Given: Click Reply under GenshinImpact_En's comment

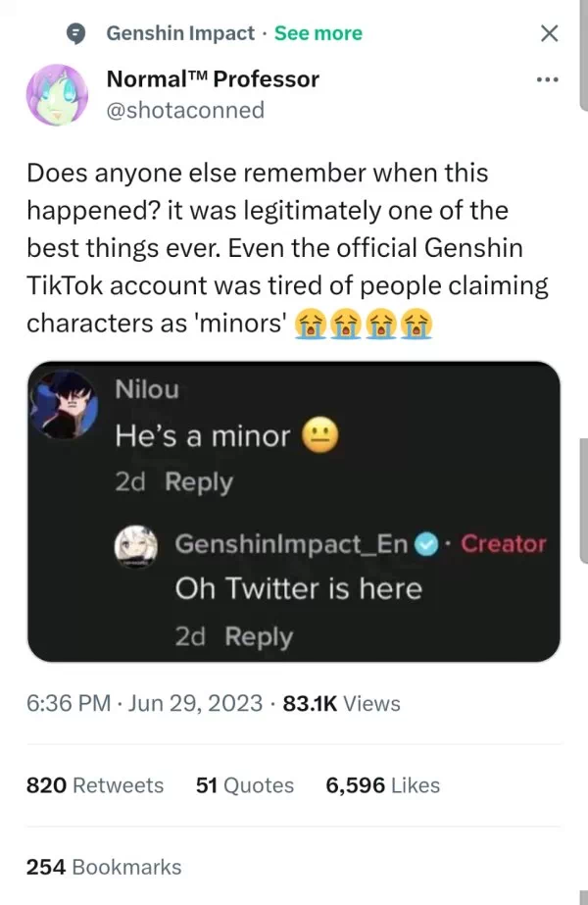Looking at the screenshot, I should [x=259, y=637].
